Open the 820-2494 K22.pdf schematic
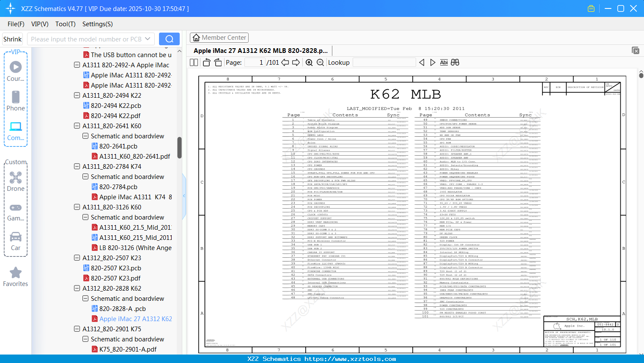This screenshot has height=363, width=644. 115,116
